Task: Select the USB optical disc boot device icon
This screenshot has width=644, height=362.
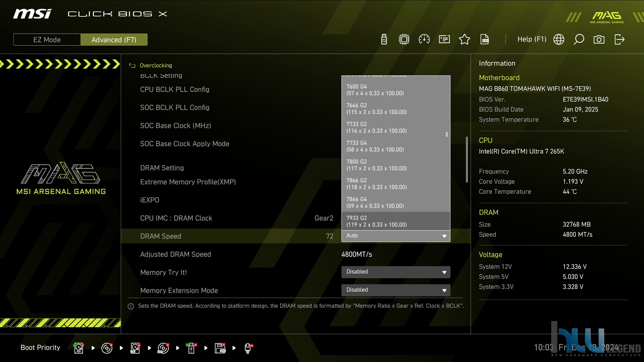Action: tap(163, 348)
